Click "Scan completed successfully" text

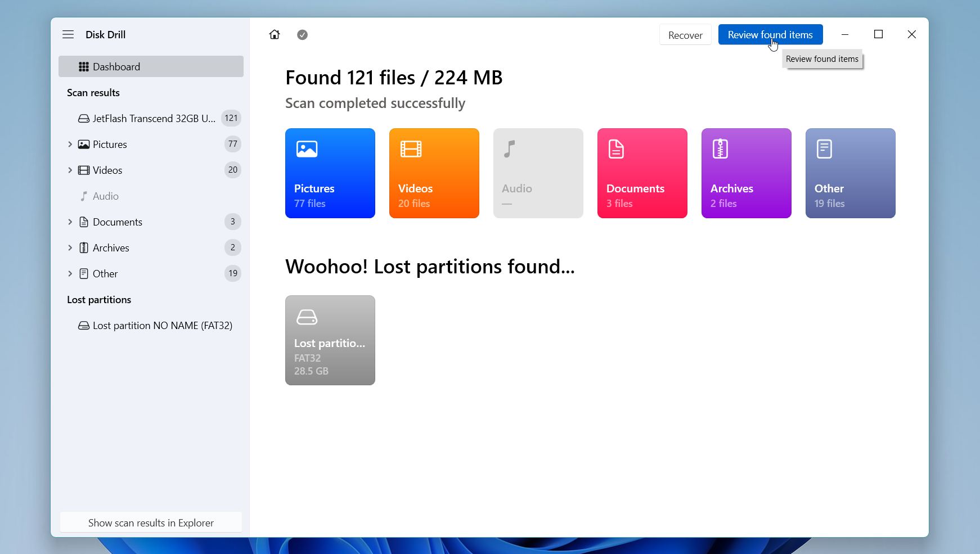tap(375, 103)
